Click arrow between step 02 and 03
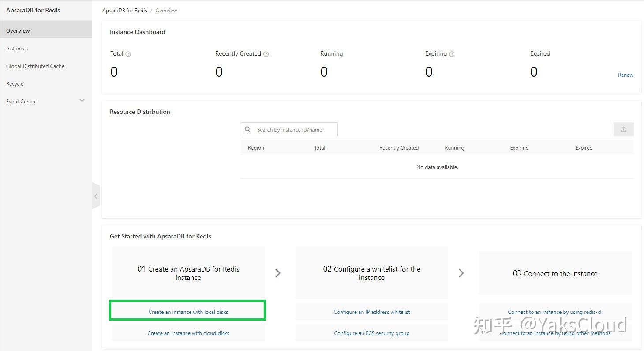Image resolution: width=644 pixels, height=351 pixels. (x=461, y=273)
